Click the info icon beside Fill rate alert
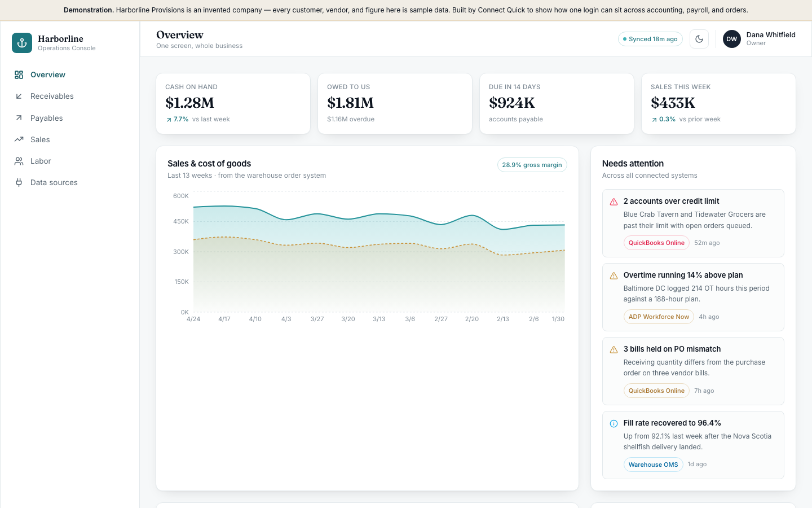 tap(614, 423)
